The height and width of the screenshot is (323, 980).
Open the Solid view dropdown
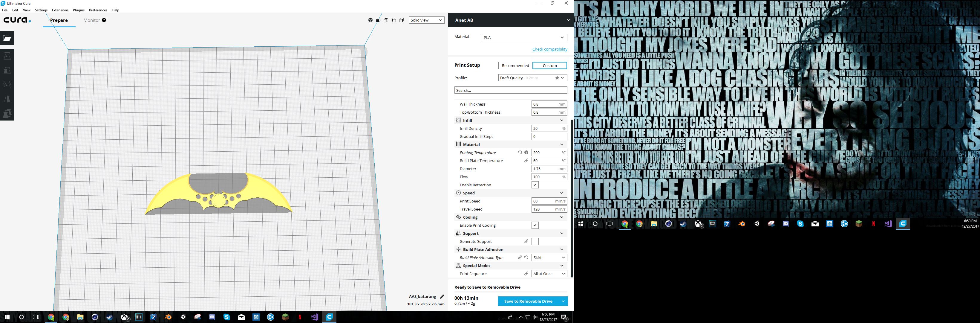(426, 20)
